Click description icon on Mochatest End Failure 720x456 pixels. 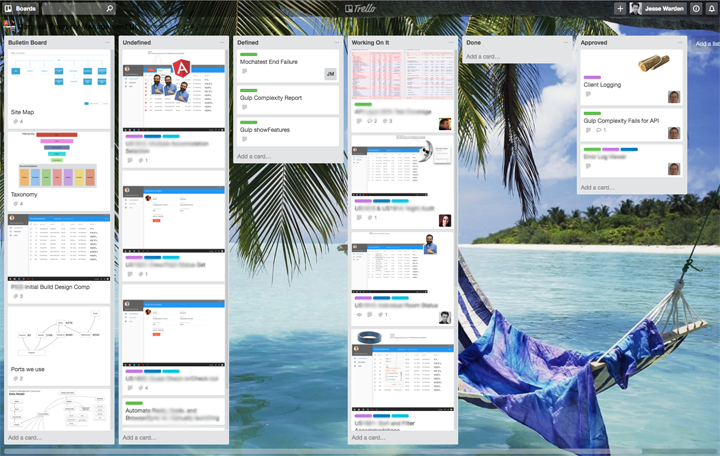coord(244,71)
